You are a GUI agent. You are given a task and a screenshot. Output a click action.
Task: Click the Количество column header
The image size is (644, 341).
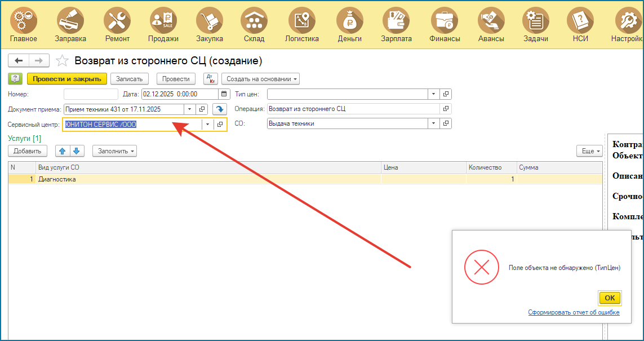tap(492, 167)
